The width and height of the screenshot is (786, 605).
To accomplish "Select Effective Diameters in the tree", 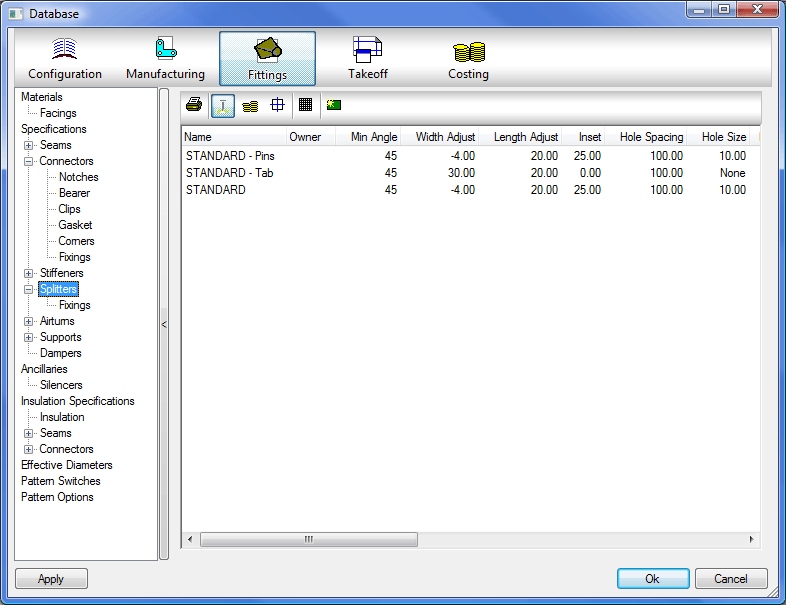I will [67, 465].
